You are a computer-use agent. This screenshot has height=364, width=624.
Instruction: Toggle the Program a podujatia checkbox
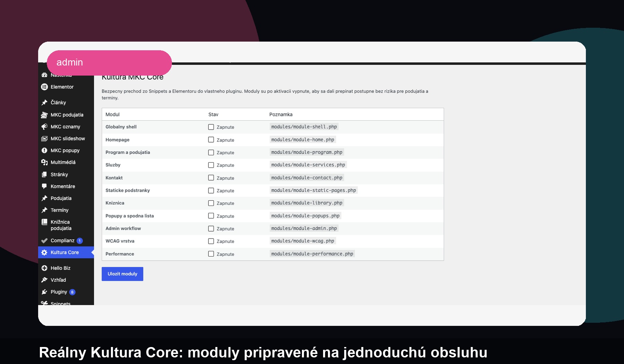click(x=211, y=152)
